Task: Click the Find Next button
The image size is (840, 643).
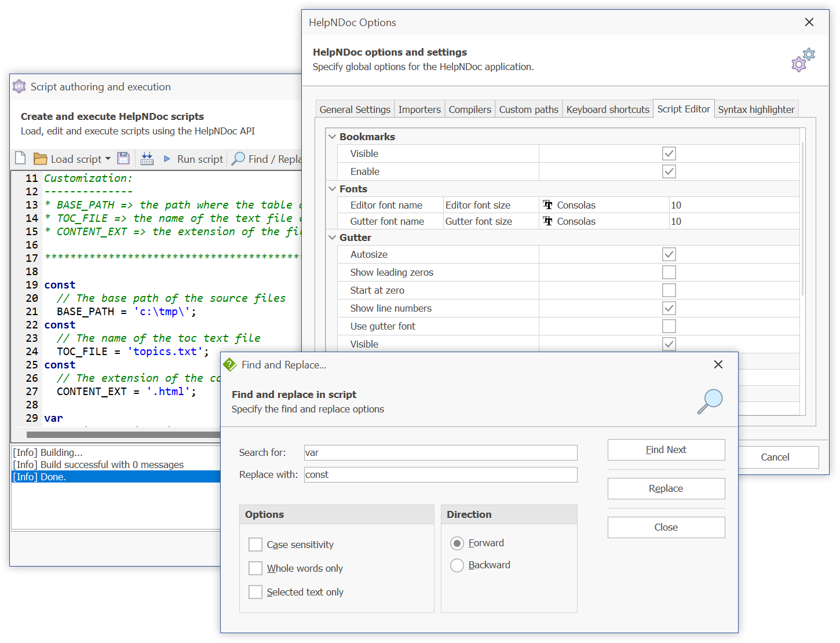Action: click(666, 450)
